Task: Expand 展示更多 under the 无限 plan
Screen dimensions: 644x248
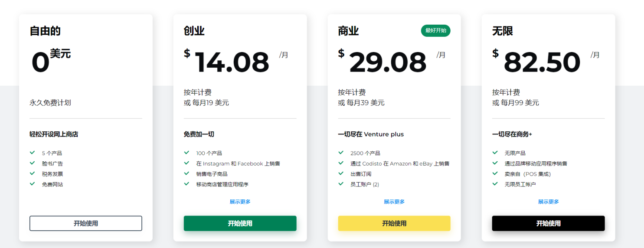Action: 548,202
